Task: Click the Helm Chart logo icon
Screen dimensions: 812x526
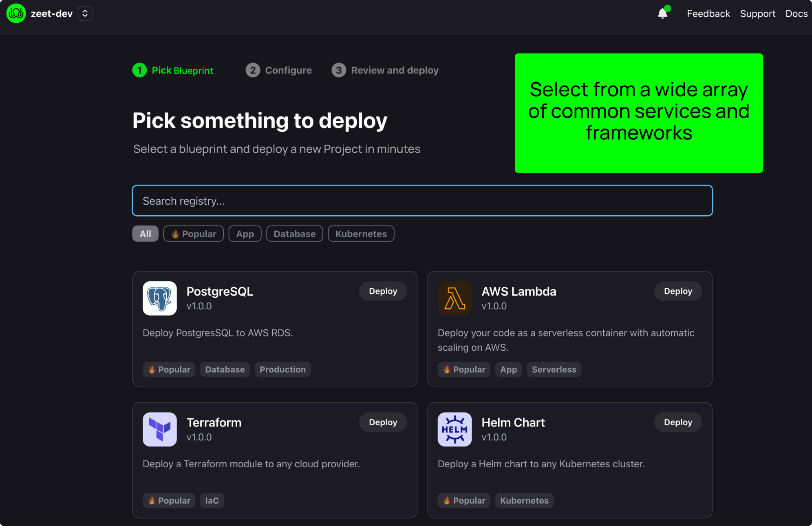Action: pos(455,429)
